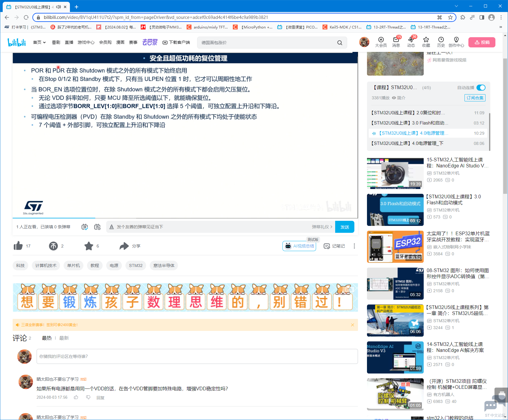Viewport: 508px width, 420px height.
Task: Reload the browser page
Action: click(26, 17)
